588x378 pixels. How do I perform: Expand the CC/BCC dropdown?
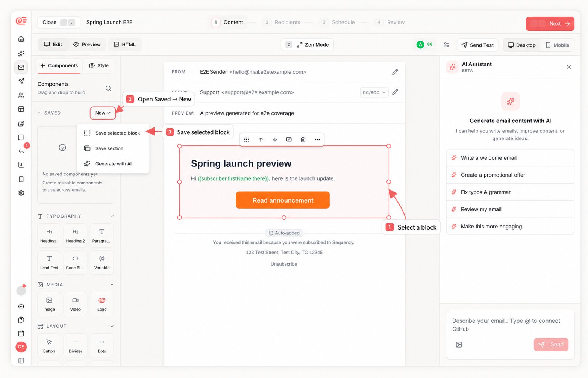tap(374, 92)
